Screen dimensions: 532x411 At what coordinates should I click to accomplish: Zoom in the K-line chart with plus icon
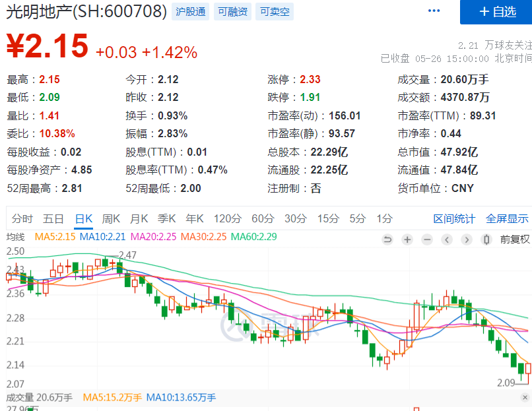tap(407, 239)
